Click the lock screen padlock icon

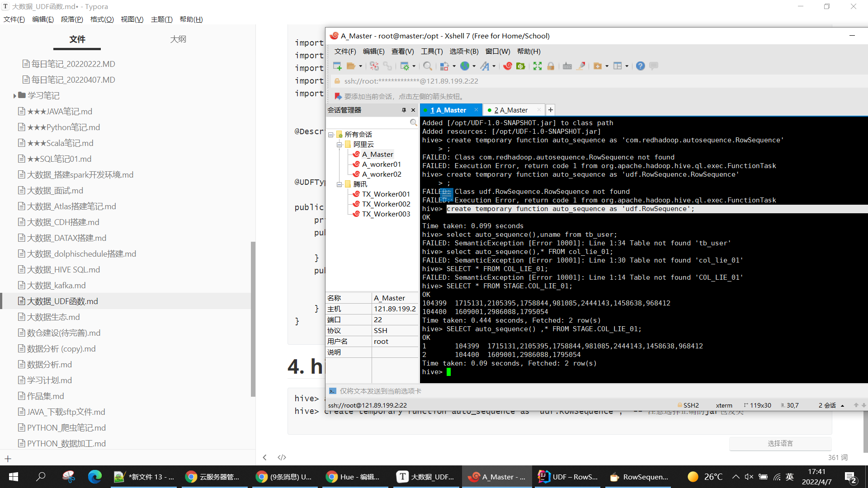pyautogui.click(x=551, y=66)
